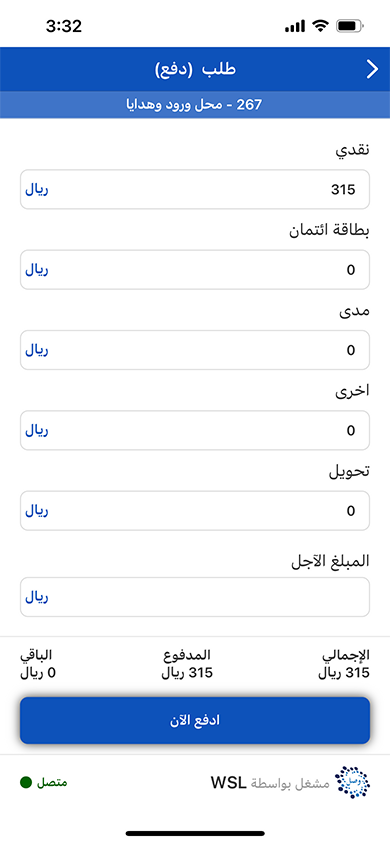Screen dimensions: 390x844
Task: Click the نقدي cash input field with 315
Action: tap(195, 189)
